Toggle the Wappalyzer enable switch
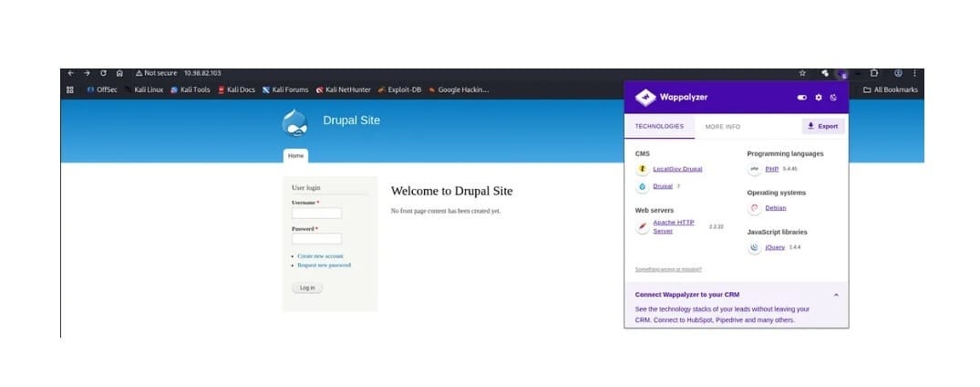Viewport: 980px width, 387px height. tap(802, 98)
